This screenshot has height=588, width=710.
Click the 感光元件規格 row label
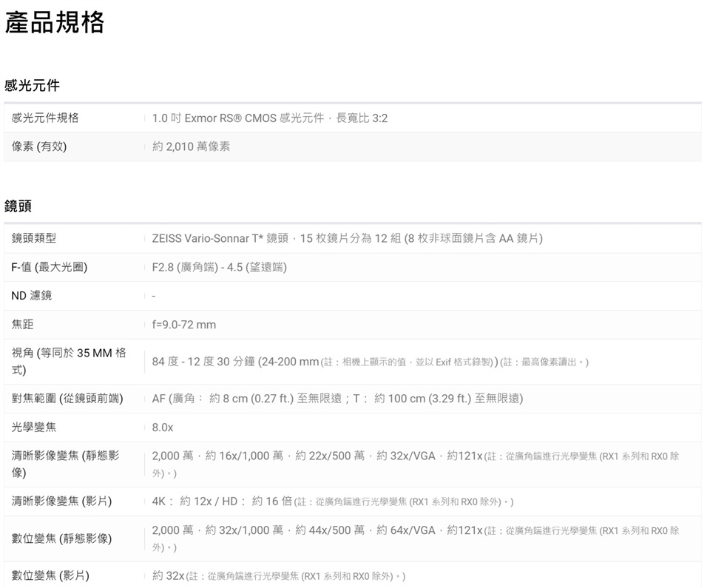(45, 118)
